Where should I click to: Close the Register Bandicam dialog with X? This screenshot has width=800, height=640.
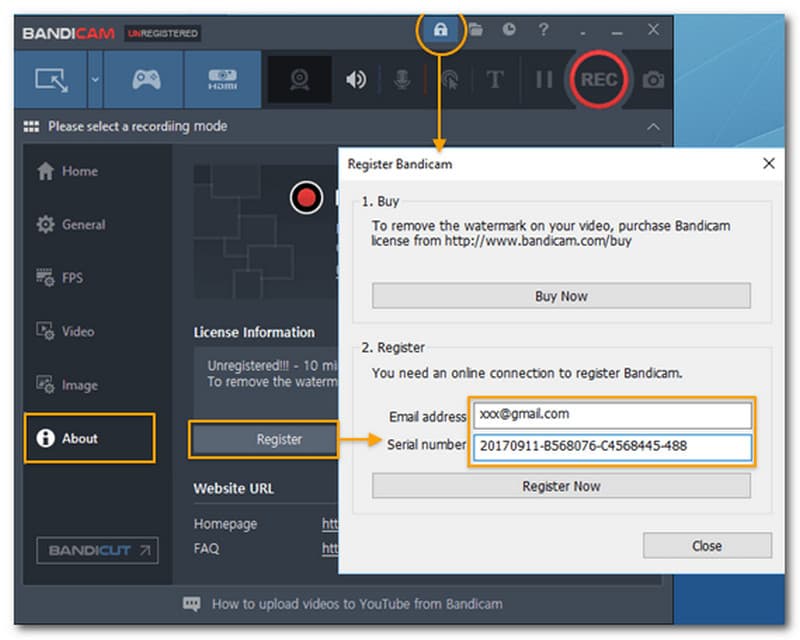click(x=768, y=163)
